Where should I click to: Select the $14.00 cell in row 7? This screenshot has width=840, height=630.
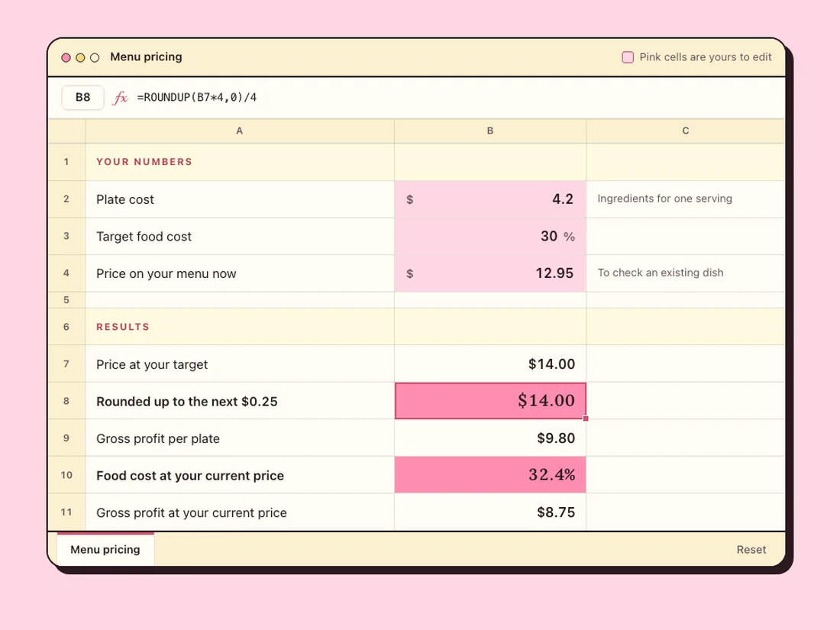[490, 364]
